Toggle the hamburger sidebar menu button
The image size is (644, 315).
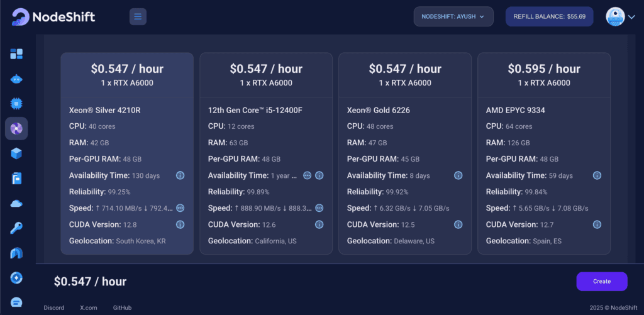tap(138, 16)
